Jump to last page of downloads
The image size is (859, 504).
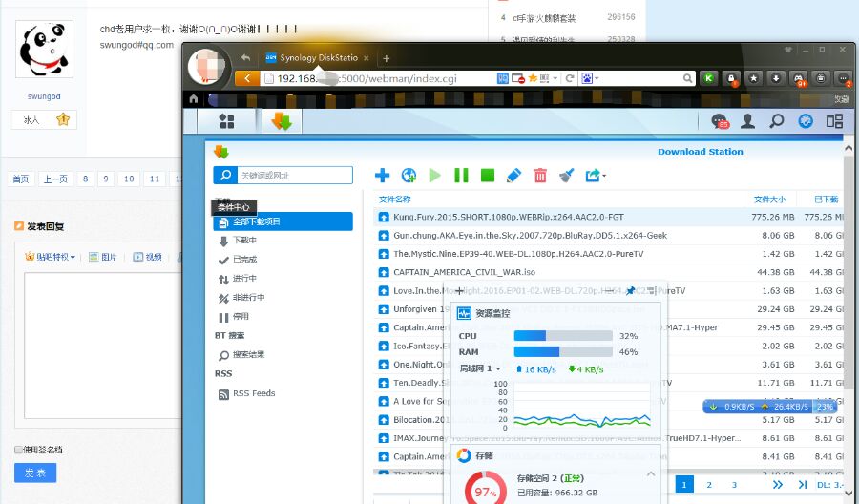pyautogui.click(x=803, y=484)
